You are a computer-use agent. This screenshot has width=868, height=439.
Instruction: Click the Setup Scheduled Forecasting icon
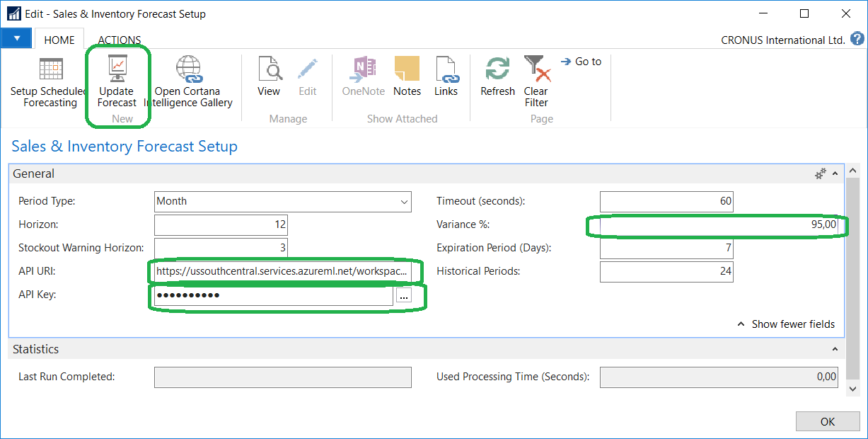click(x=50, y=70)
